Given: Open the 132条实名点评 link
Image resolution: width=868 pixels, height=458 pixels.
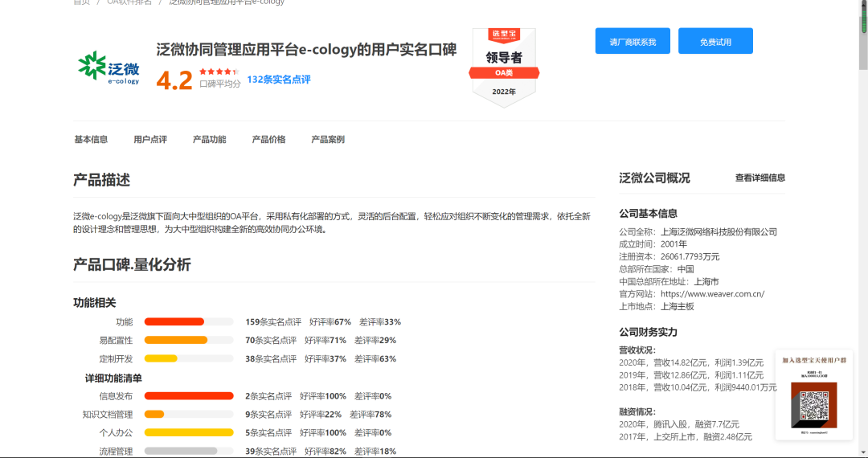Looking at the screenshot, I should point(278,80).
